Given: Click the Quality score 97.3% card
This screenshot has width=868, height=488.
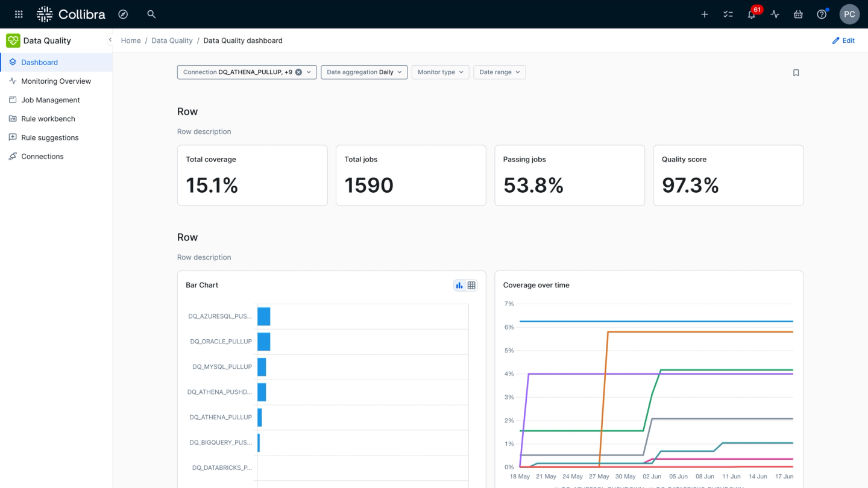Looking at the screenshot, I should 728,175.
